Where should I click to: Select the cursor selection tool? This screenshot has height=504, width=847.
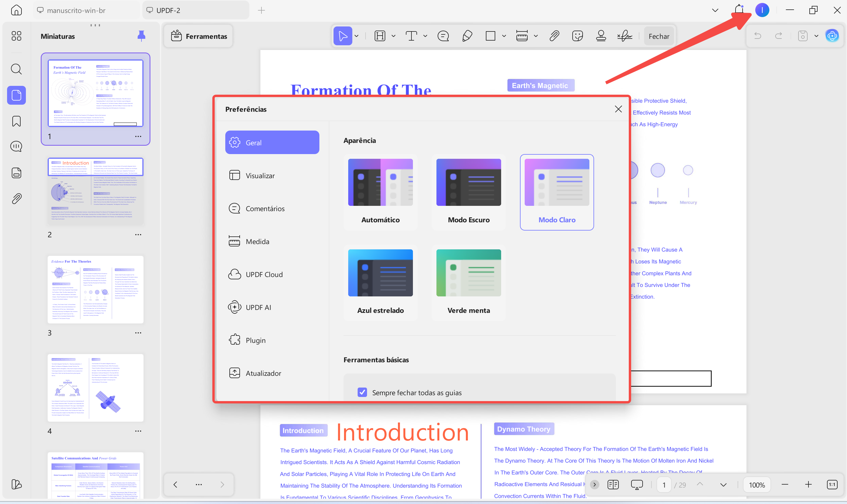343,36
